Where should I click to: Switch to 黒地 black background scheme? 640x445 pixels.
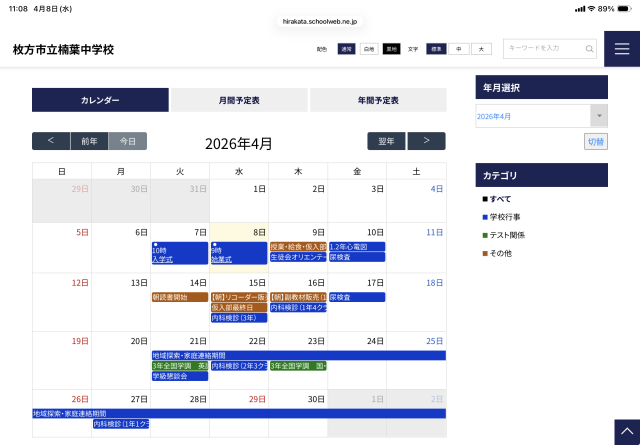pos(391,49)
